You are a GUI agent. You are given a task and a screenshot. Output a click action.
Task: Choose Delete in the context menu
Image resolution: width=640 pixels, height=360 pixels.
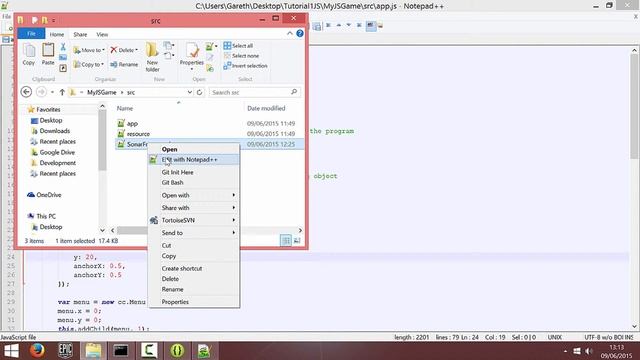[x=193, y=279]
